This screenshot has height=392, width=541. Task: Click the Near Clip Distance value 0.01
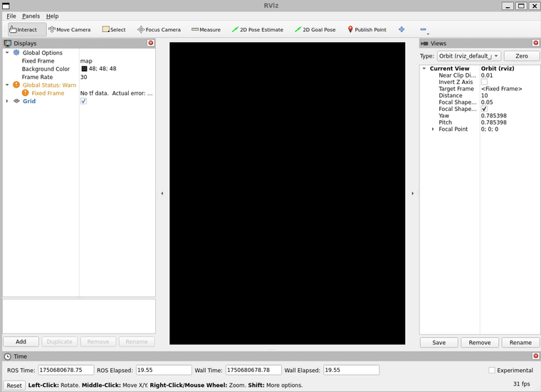pyautogui.click(x=487, y=75)
